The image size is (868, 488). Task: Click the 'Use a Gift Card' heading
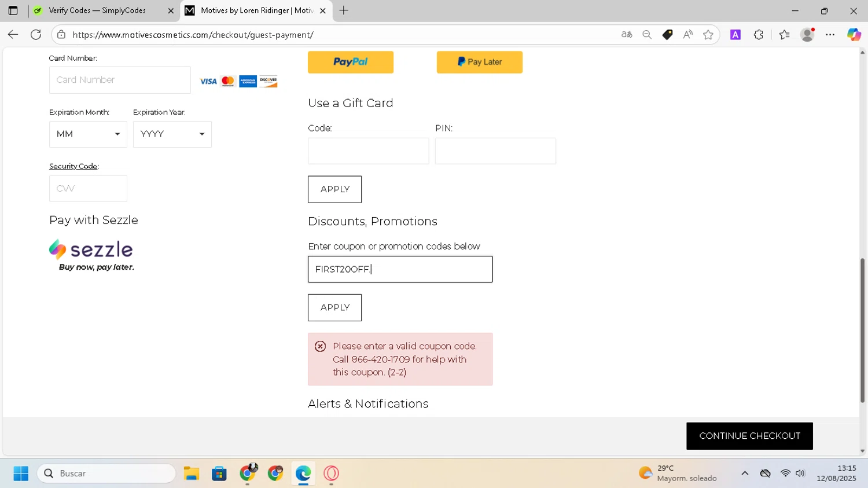click(351, 103)
